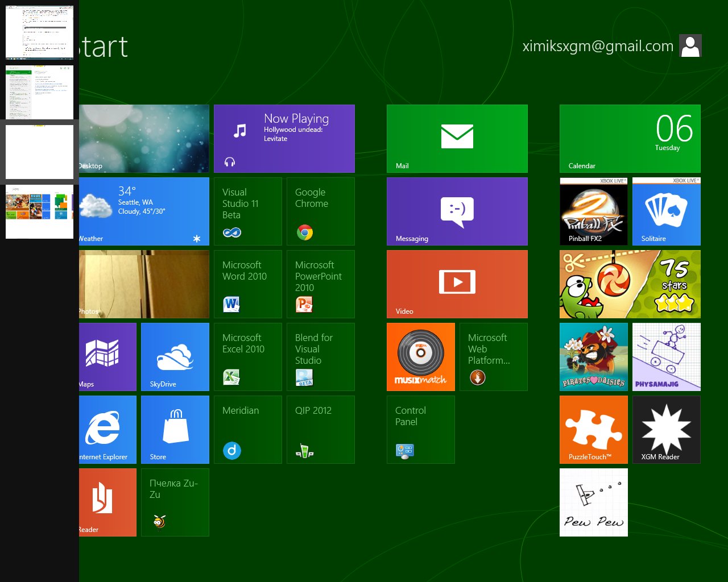The image size is (728, 582).
Task: Open the Cut the Rope 75 stars tile
Action: point(630,284)
